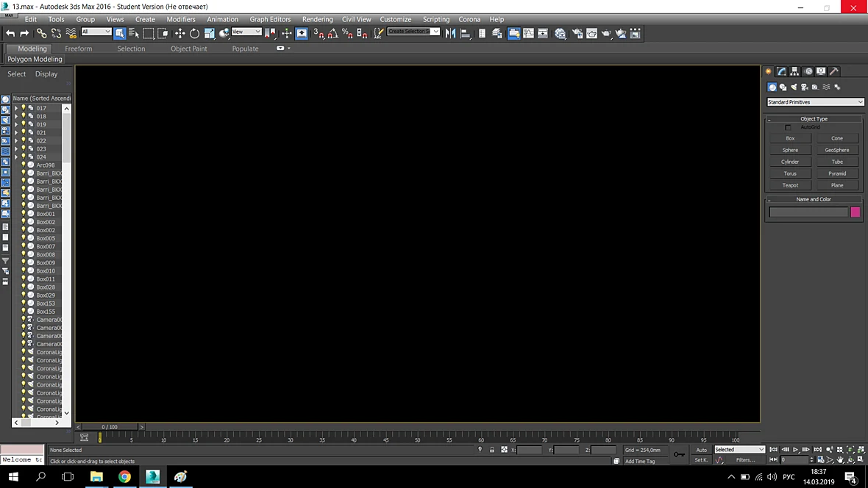Open the Material Editor icon
868x488 pixels.
(561, 33)
